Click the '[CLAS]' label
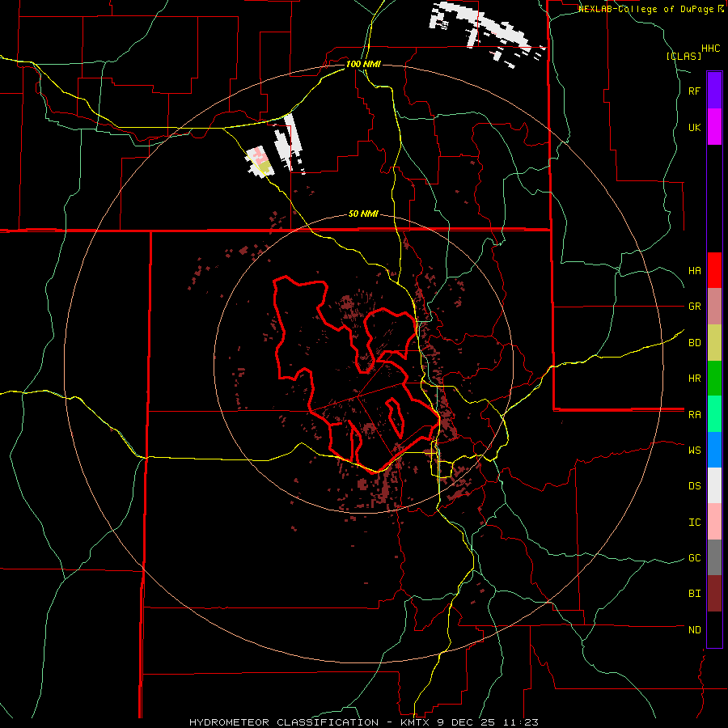This screenshot has height=728, width=728. tap(684, 56)
